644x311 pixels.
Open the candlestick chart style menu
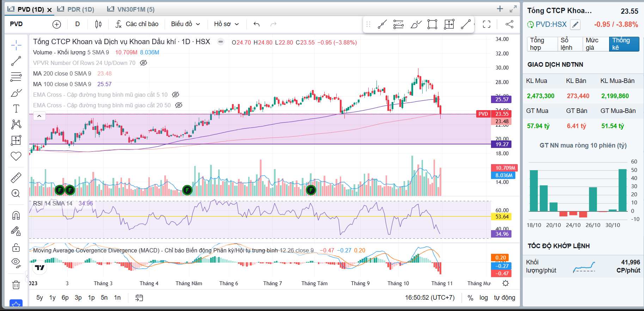click(98, 24)
